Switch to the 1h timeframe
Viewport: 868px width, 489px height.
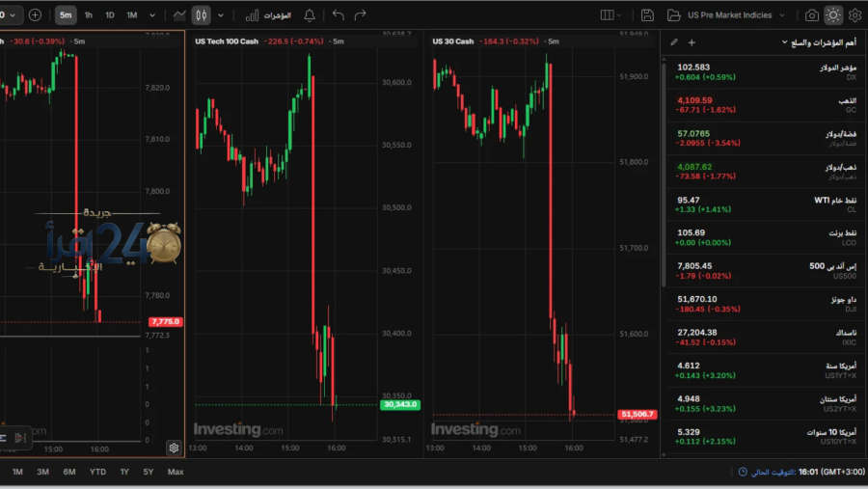click(x=89, y=15)
